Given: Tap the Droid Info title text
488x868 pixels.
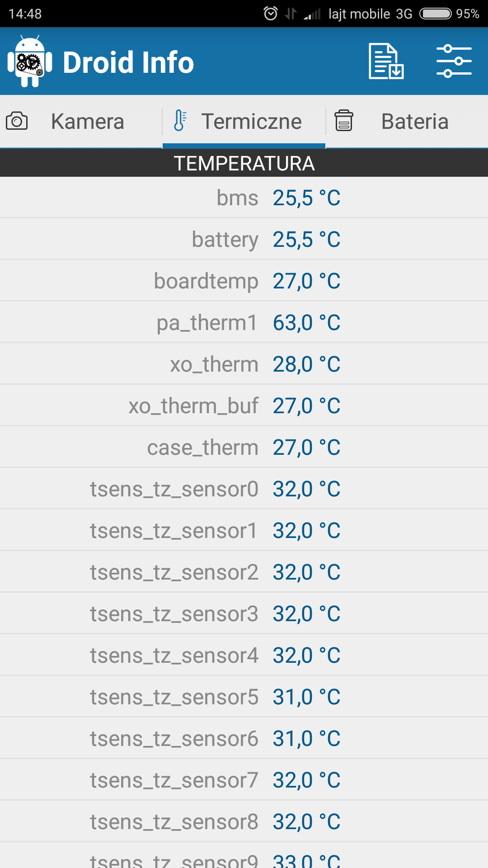Looking at the screenshot, I should pyautogui.click(x=128, y=62).
